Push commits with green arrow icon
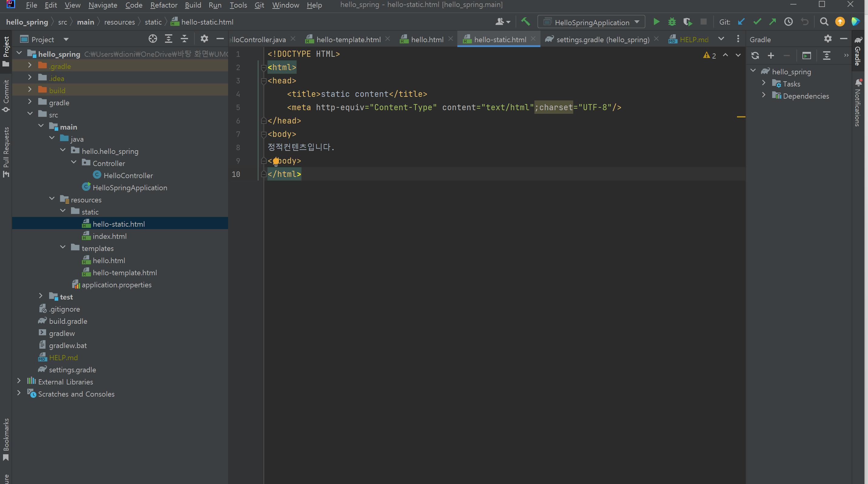Viewport: 868px width, 484px height. coord(772,22)
